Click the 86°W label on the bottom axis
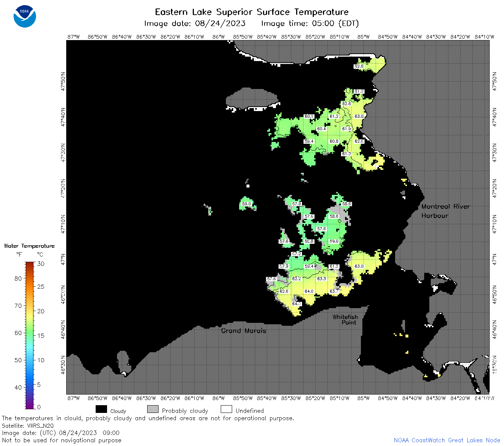 point(219,398)
